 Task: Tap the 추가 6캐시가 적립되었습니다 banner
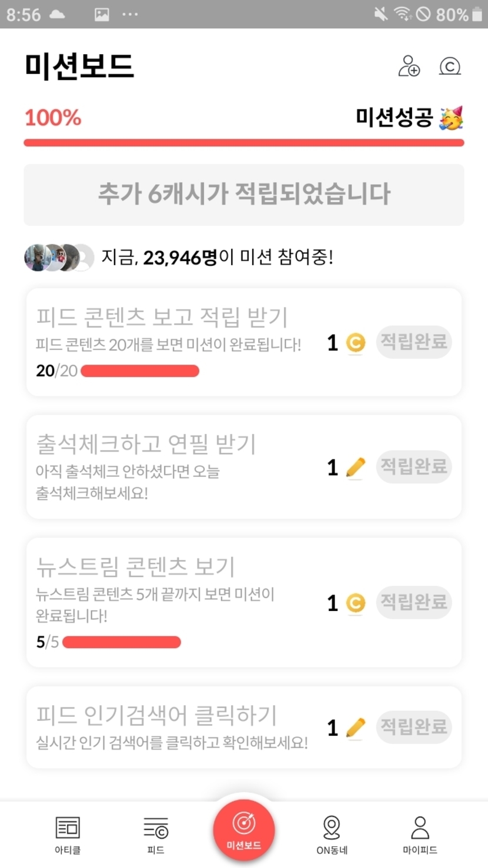(x=244, y=195)
